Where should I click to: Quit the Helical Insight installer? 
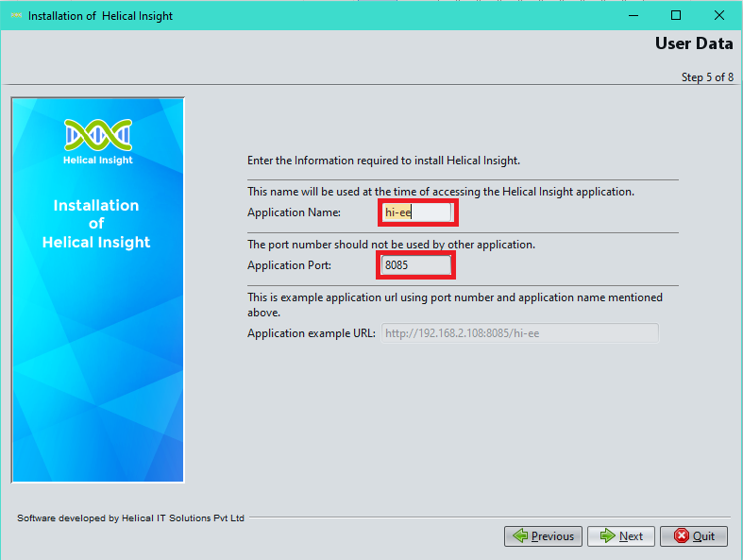tap(694, 536)
